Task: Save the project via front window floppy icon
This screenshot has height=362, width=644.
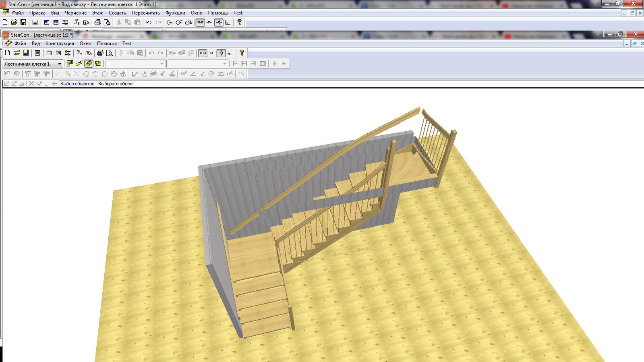Action: pyautogui.click(x=26, y=53)
